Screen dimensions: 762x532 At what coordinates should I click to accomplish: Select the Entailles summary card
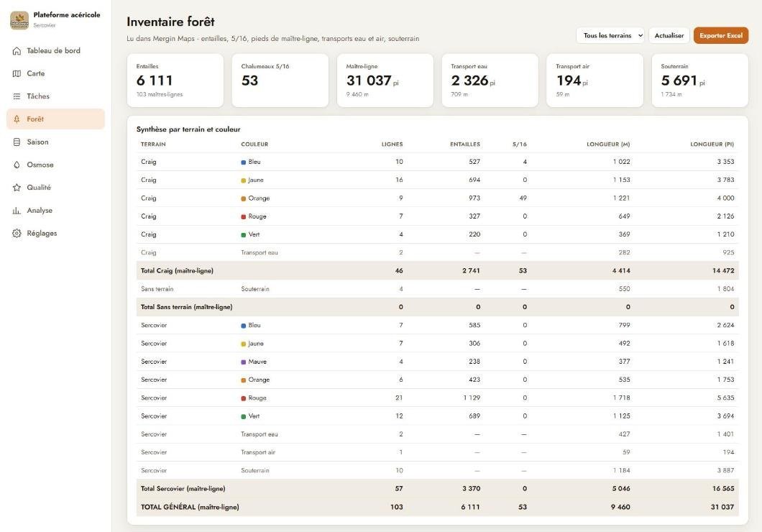coord(175,81)
